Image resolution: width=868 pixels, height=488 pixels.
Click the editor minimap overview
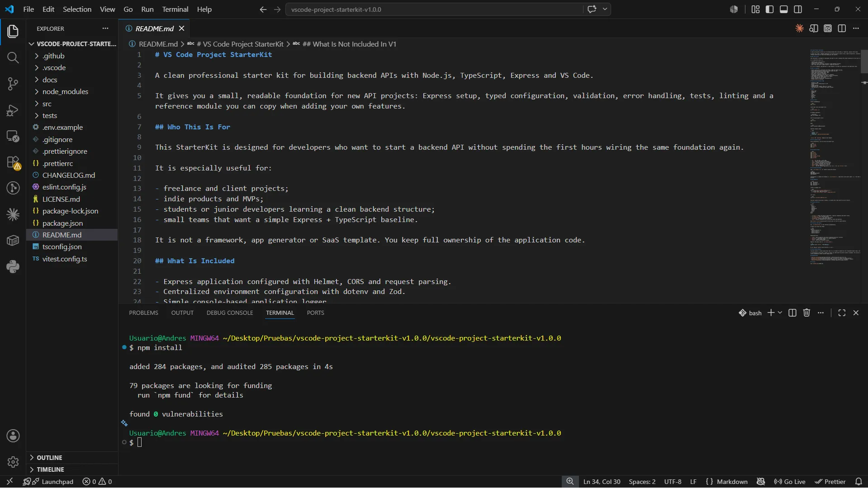835,156
